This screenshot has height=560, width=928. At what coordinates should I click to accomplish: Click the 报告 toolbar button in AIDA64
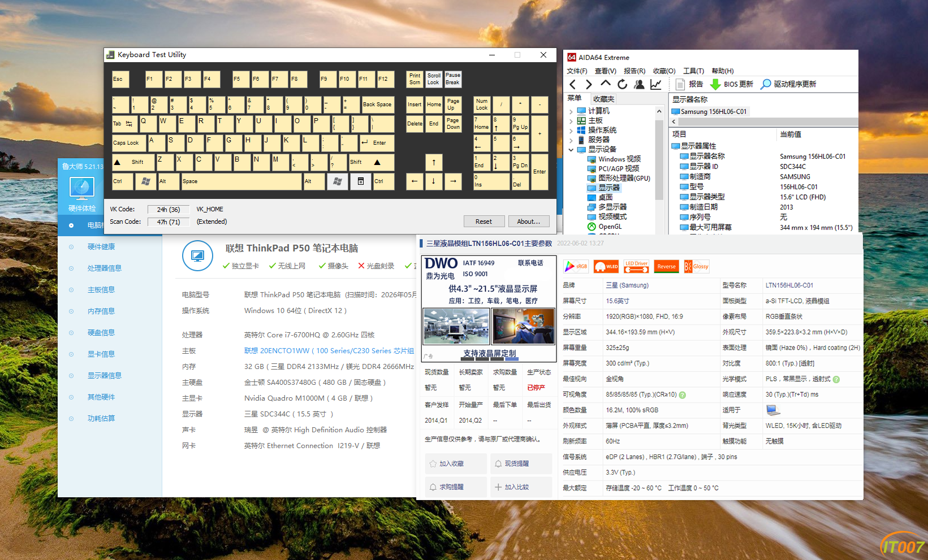pos(689,84)
